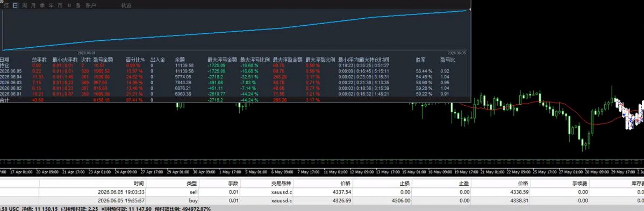Click the 盈亏比 column header
The height and width of the screenshot is (211, 644).
(x=448, y=60)
